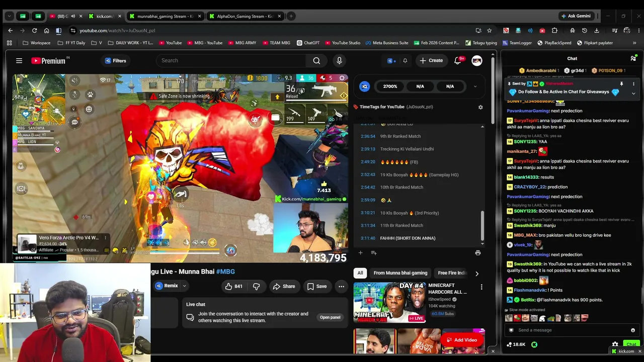The height and width of the screenshot is (362, 644).
Task: Click the YouTube search input field
Action: [x=231, y=61]
